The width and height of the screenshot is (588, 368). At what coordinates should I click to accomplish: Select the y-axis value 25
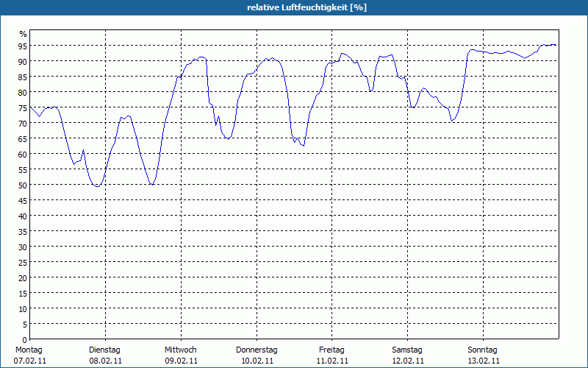pyautogui.click(x=23, y=262)
